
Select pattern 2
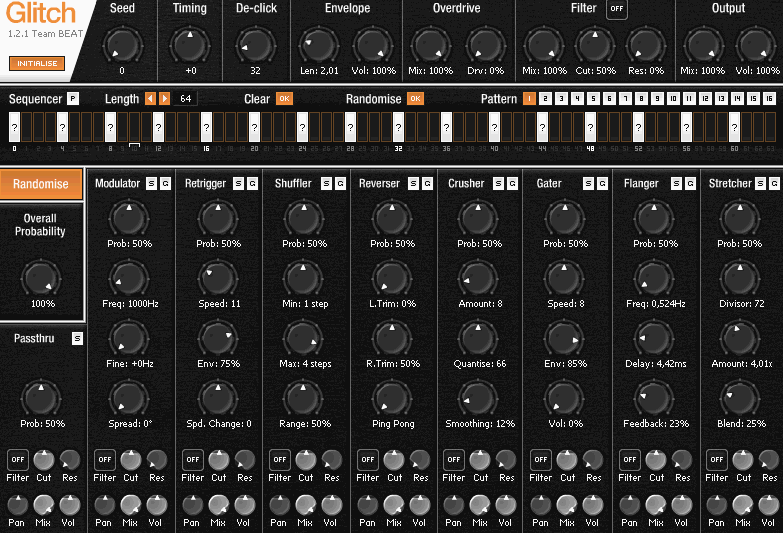[545, 98]
